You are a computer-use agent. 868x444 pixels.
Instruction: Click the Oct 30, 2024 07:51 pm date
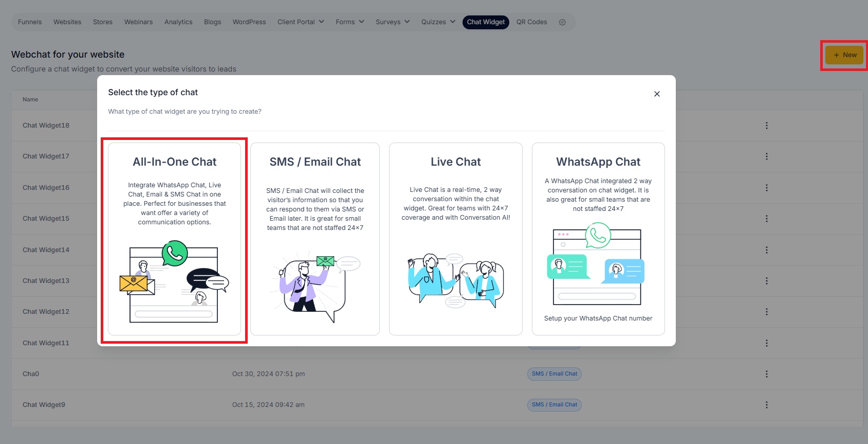268,374
